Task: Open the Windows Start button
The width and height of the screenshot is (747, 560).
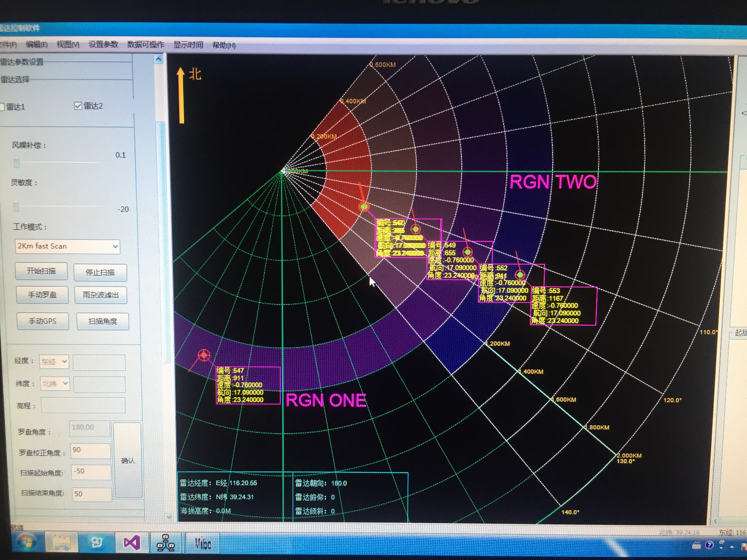Action: [26, 542]
